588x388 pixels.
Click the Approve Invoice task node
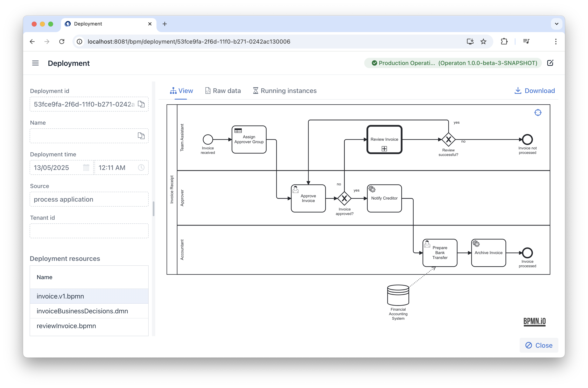tap(308, 199)
